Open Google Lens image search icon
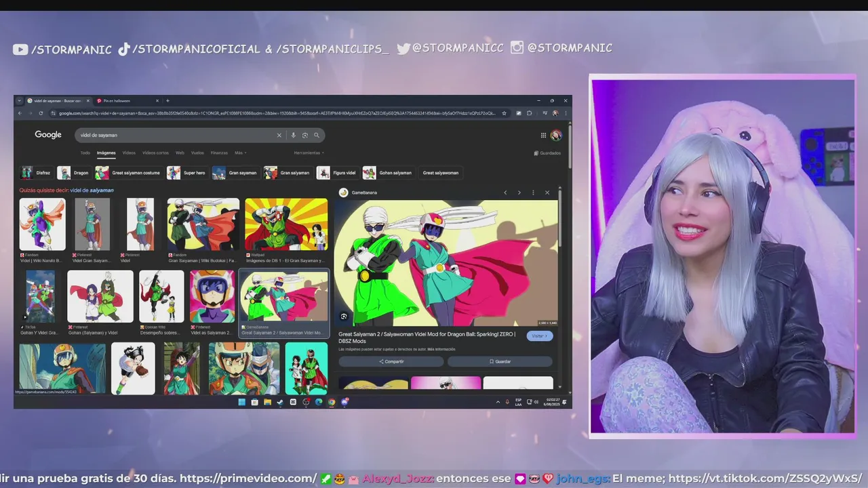Screen dimensions: 868x488 click(x=305, y=135)
